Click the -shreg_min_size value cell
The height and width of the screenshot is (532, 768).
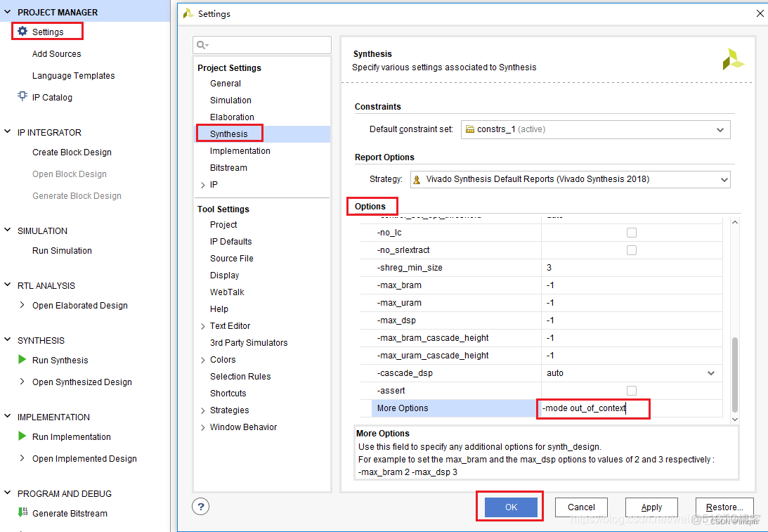[632, 268]
